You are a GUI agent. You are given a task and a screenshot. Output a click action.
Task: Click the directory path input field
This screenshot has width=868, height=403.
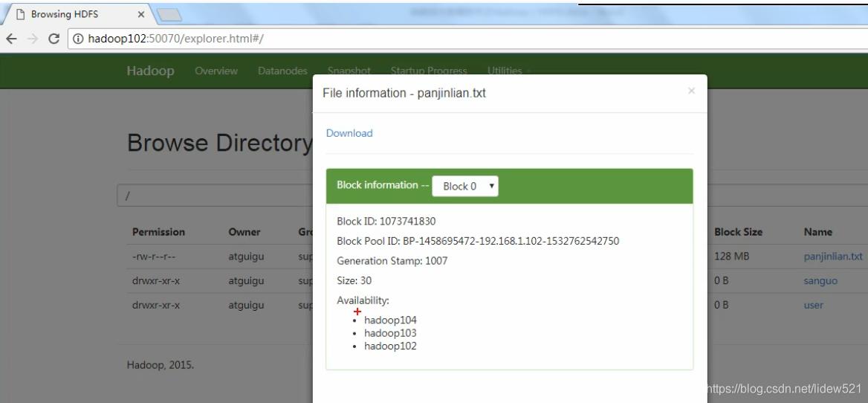[216, 196]
